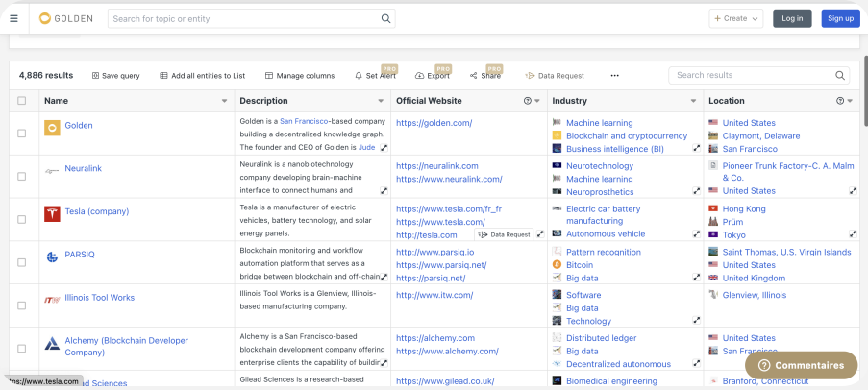868x390 pixels.
Task: Expand Alchemy industry cell arrow icon
Action: pos(696,363)
